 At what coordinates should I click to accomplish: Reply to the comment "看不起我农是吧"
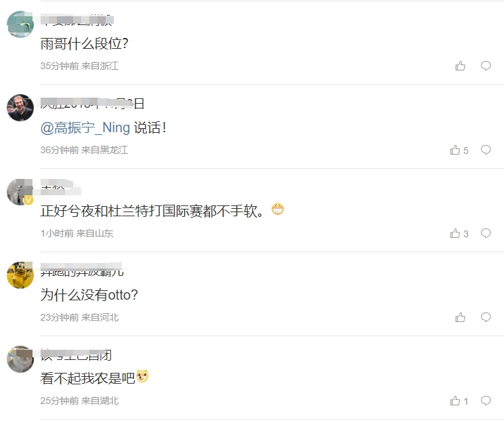486,401
